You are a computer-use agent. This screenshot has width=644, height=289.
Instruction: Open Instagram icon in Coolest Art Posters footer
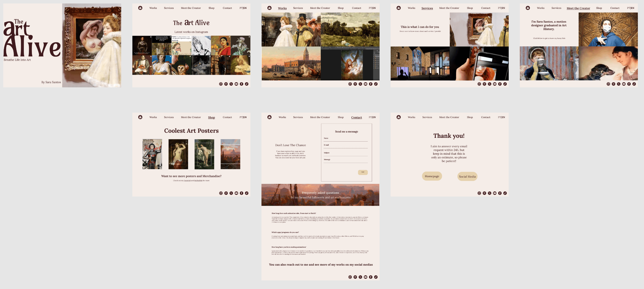pyautogui.click(x=221, y=193)
